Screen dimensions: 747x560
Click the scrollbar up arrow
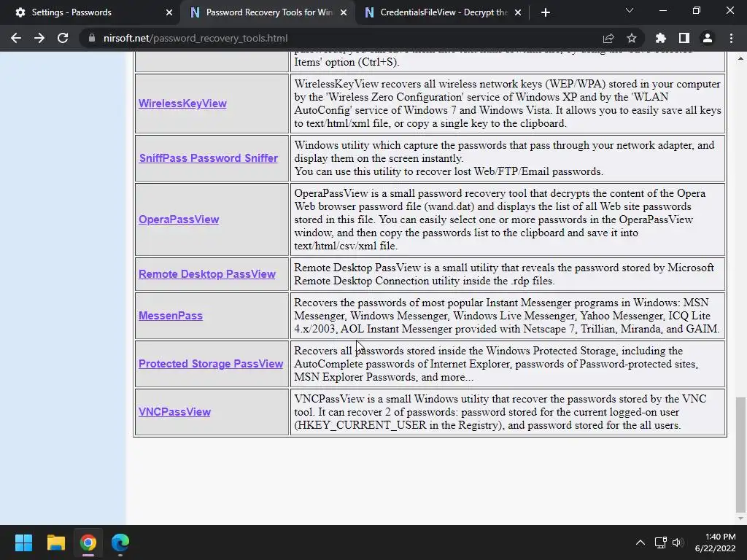[741, 58]
